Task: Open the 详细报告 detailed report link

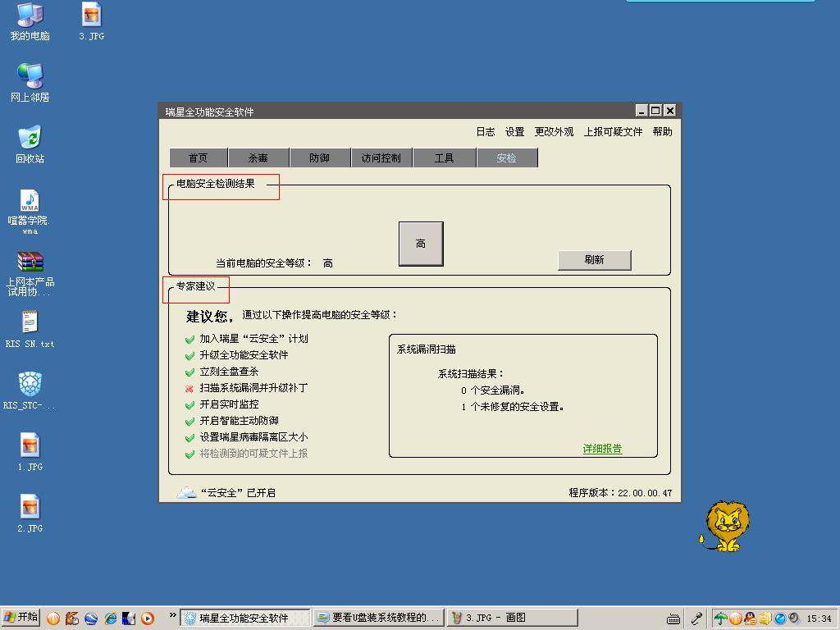Action: (x=603, y=449)
